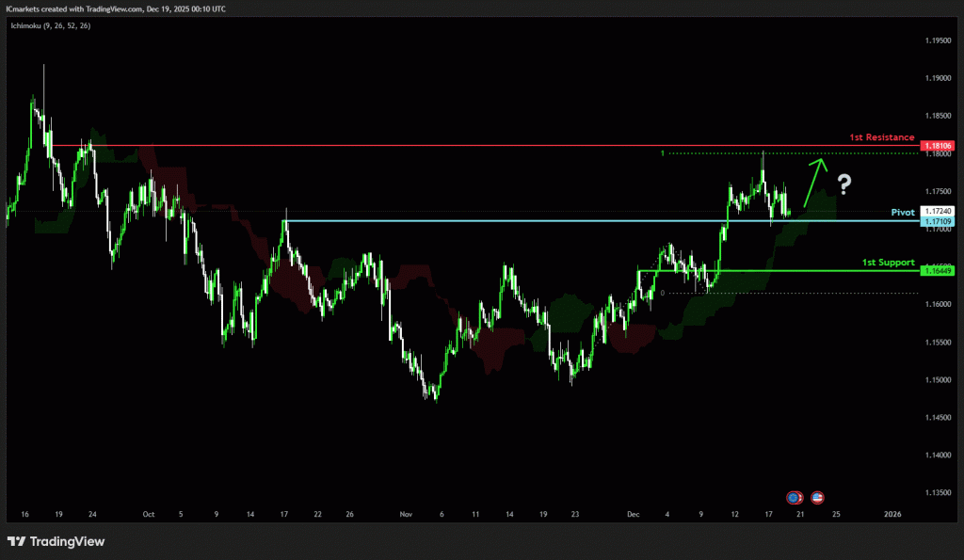Click the green support horizontal line
The image size is (964, 560).
772,270
